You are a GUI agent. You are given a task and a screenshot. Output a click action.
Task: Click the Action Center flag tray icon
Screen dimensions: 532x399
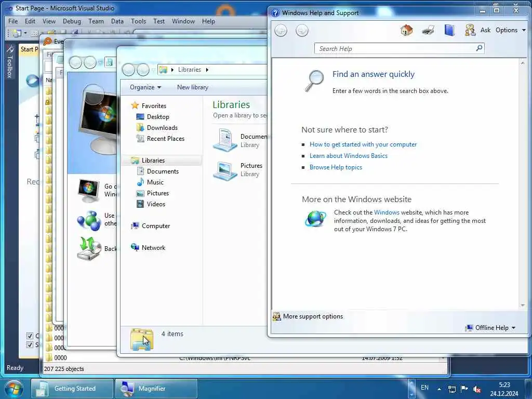(464, 389)
